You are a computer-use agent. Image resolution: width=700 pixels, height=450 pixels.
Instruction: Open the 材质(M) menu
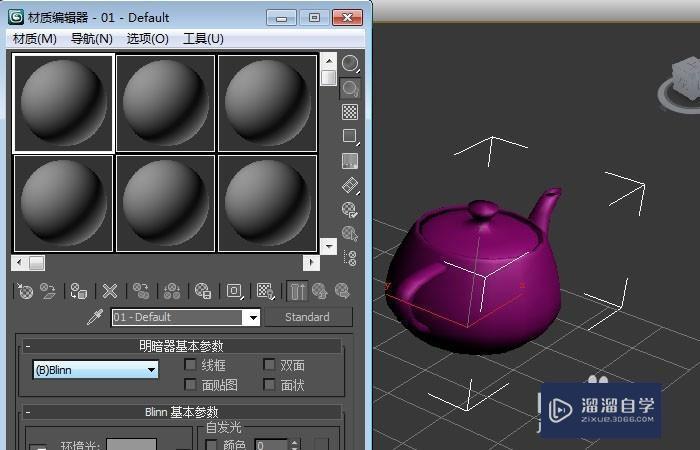(35, 39)
